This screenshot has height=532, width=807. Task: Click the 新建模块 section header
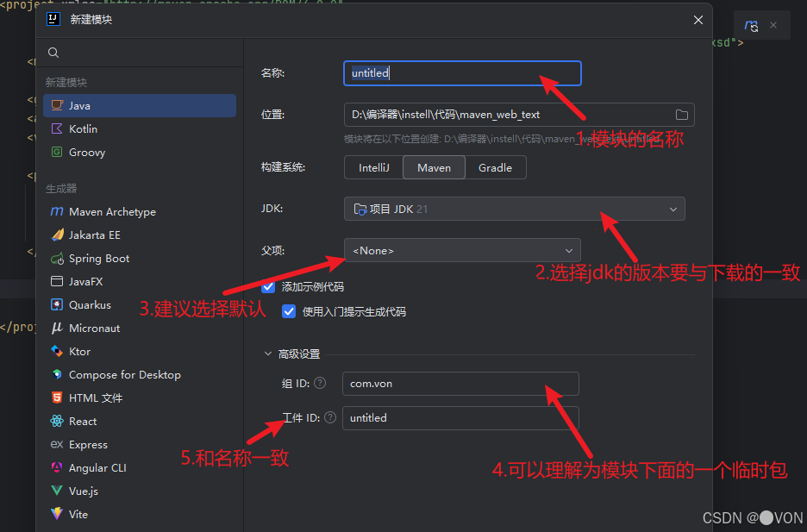click(66, 82)
